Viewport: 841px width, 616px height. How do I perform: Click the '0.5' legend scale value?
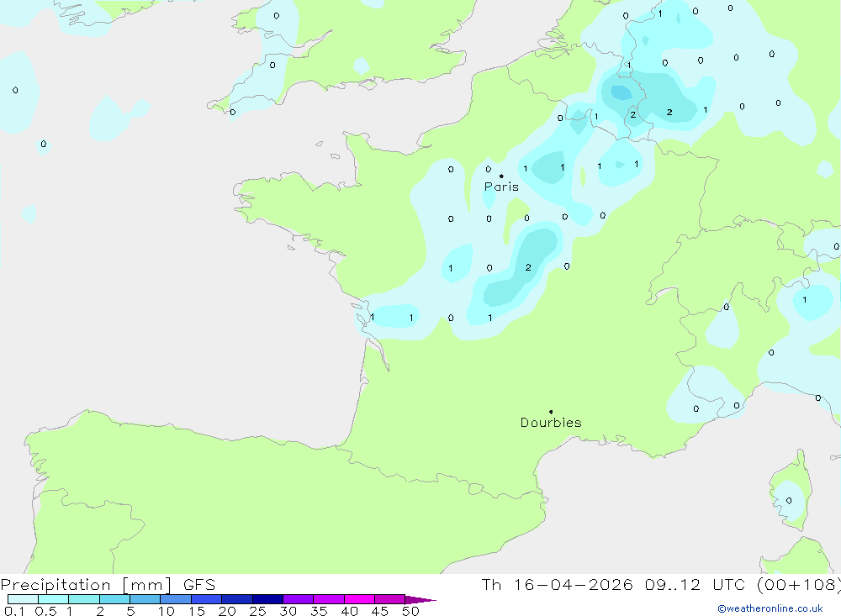[45, 611]
